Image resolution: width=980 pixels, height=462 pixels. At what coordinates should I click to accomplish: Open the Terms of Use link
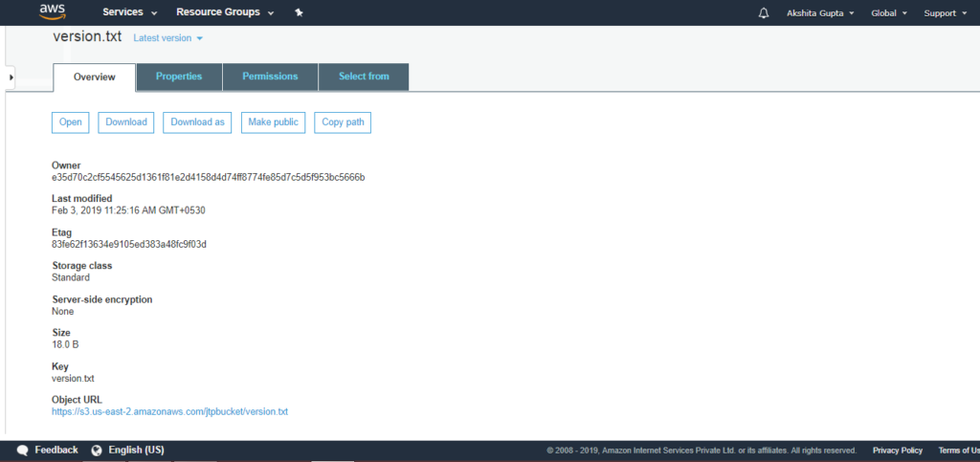click(959, 451)
